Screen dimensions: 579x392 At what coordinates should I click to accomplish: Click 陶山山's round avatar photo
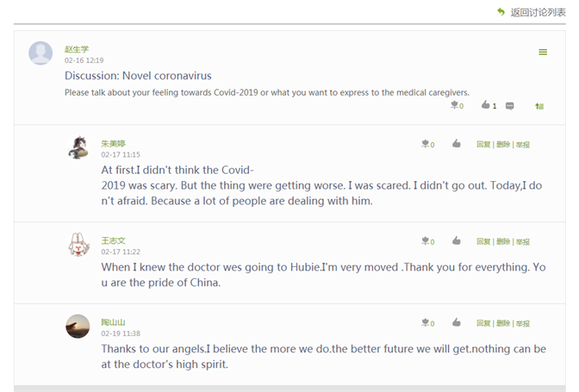pos(78,326)
